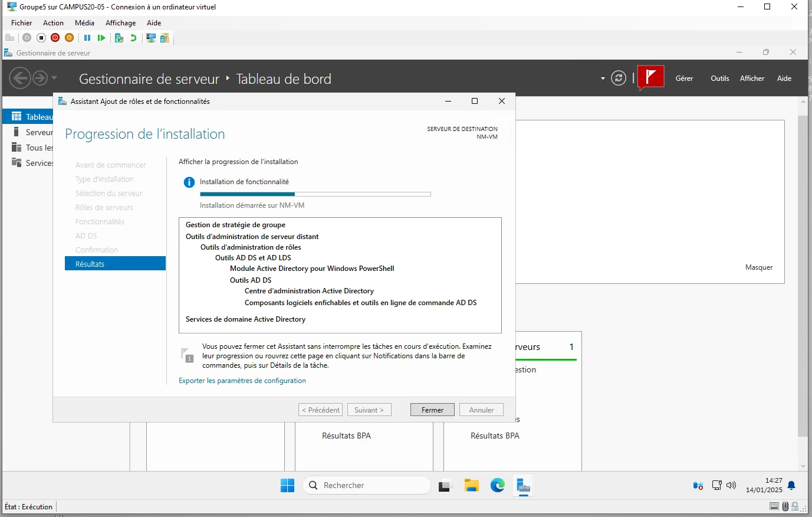812x517 pixels.
Task: Open the Gérer menu in Server Manager
Action: tap(684, 78)
